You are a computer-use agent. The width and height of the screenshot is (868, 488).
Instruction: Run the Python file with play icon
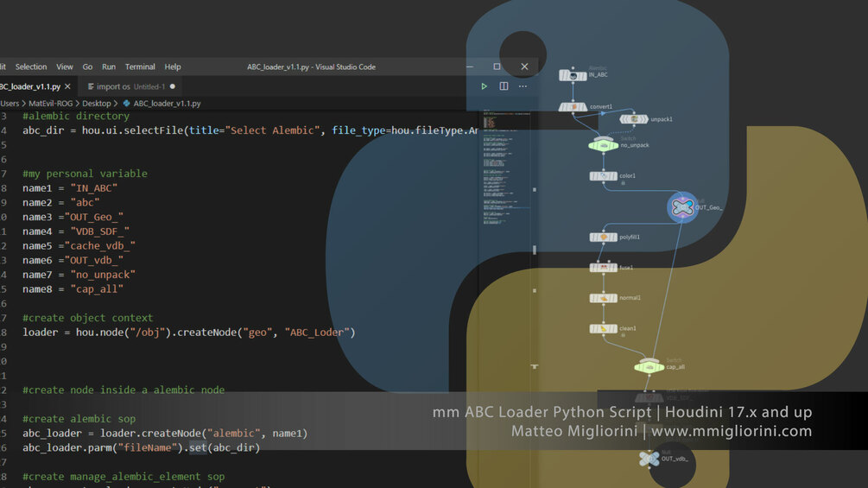(484, 86)
